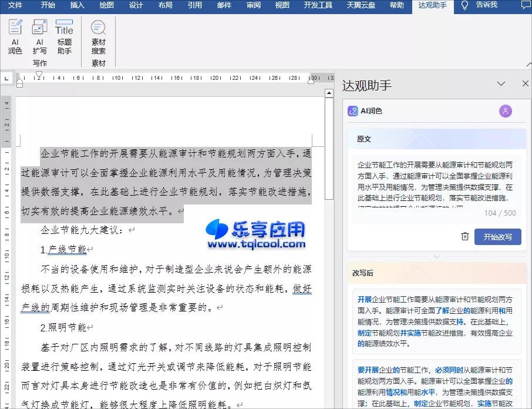Click the 告诉我 lightbulb icon

tap(464, 6)
